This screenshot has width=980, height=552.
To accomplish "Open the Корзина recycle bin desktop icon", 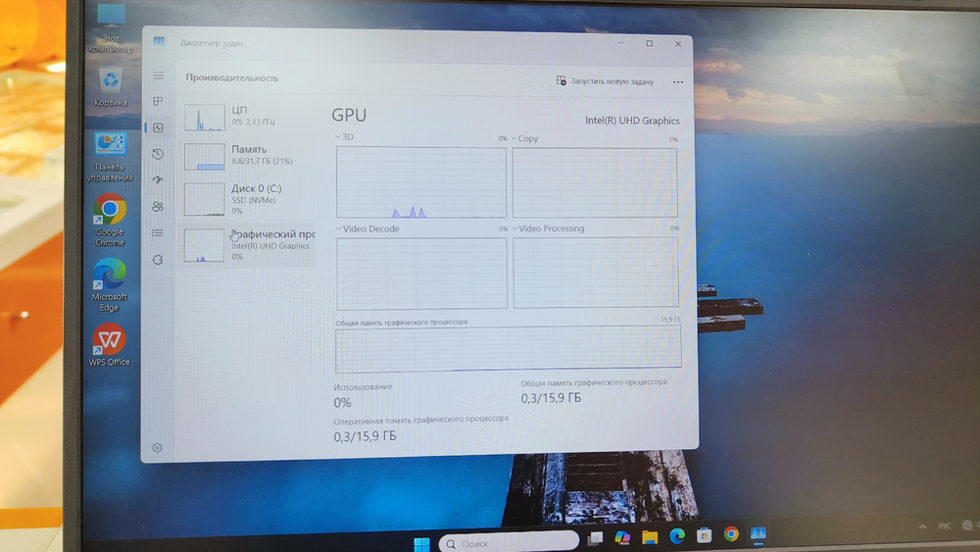I will click(x=111, y=87).
